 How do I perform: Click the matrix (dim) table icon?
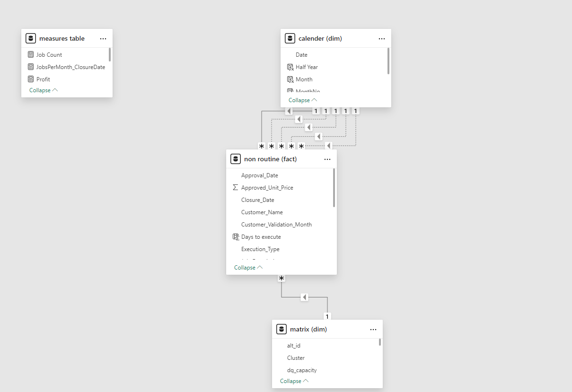tap(282, 330)
